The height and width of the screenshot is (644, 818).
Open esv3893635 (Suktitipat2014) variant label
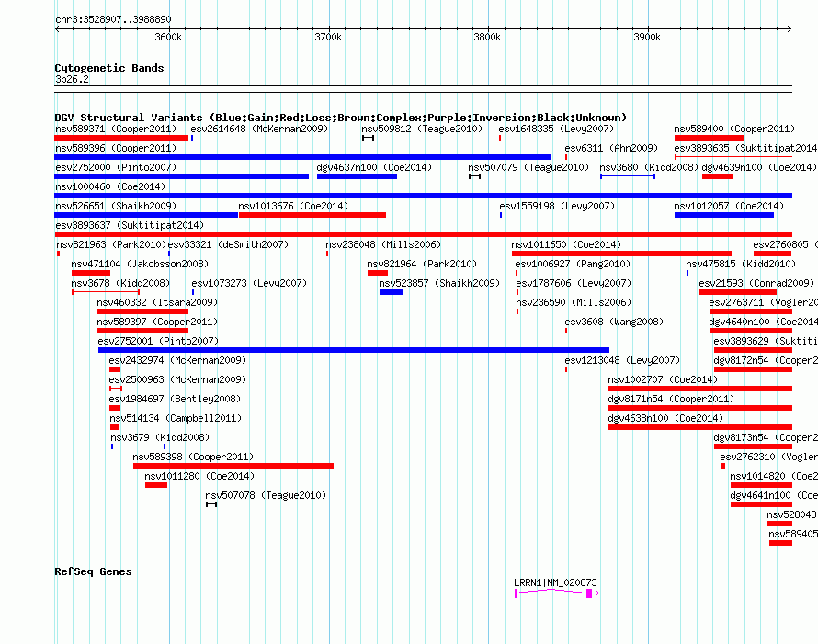(x=745, y=148)
